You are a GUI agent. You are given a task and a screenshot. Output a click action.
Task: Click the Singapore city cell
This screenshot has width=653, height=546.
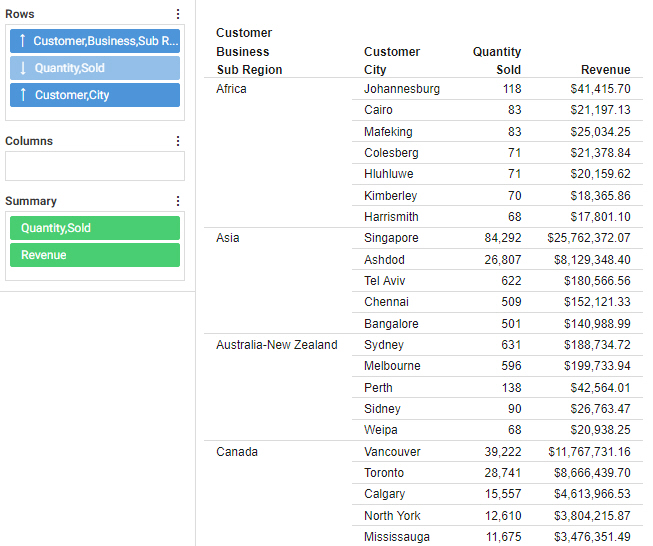391,238
